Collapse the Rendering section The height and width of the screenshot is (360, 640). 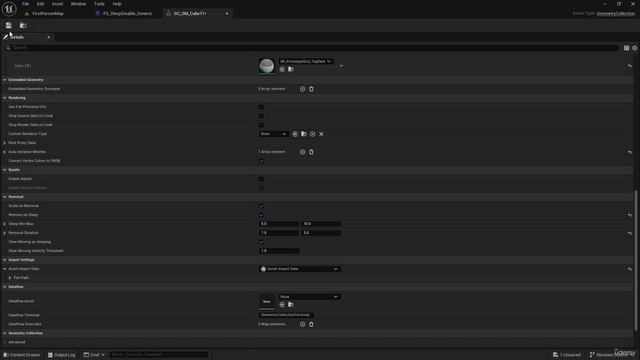point(5,98)
